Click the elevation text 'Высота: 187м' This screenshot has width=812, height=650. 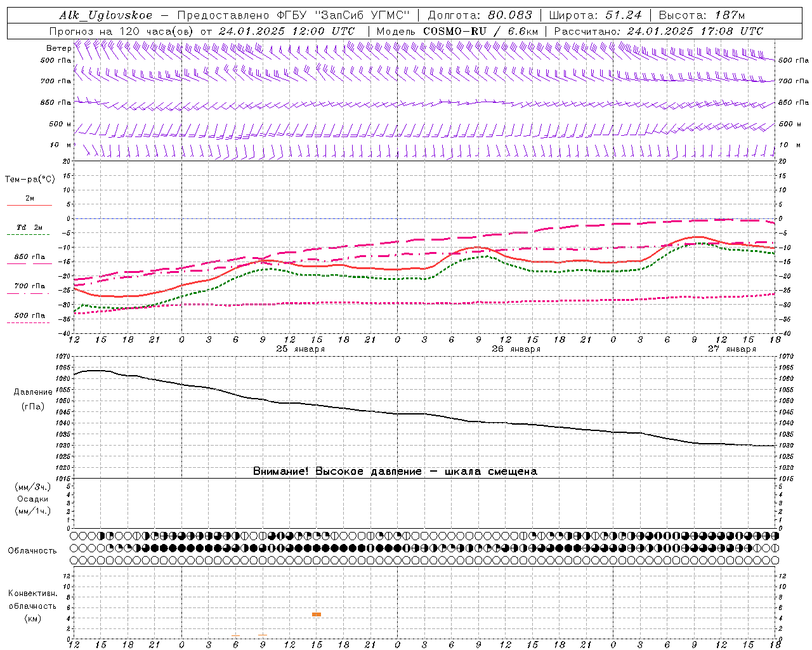click(701, 15)
